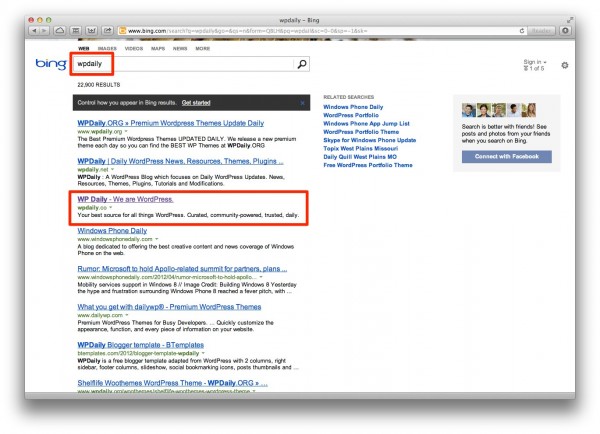Viewport: 600px width, 434px height.
Task: Click the Safari forward arrow button
Action: [x=44, y=31]
